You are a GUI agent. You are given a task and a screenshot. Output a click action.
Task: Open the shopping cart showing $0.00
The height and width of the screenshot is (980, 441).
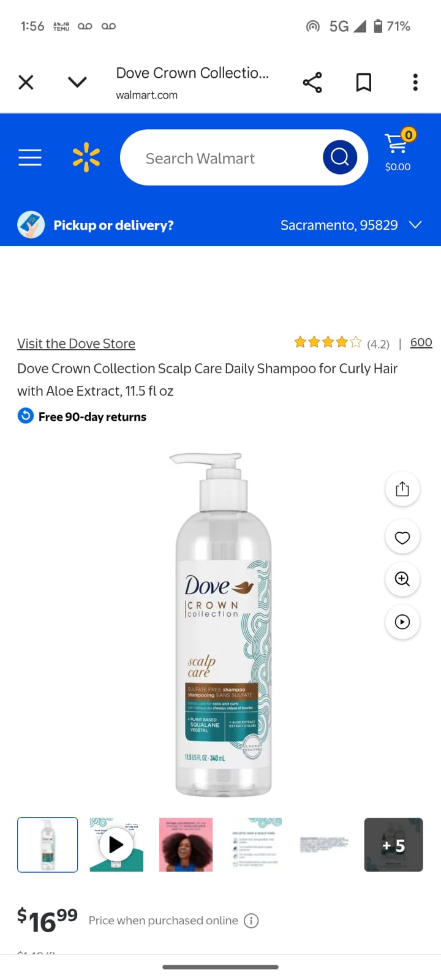tap(398, 152)
